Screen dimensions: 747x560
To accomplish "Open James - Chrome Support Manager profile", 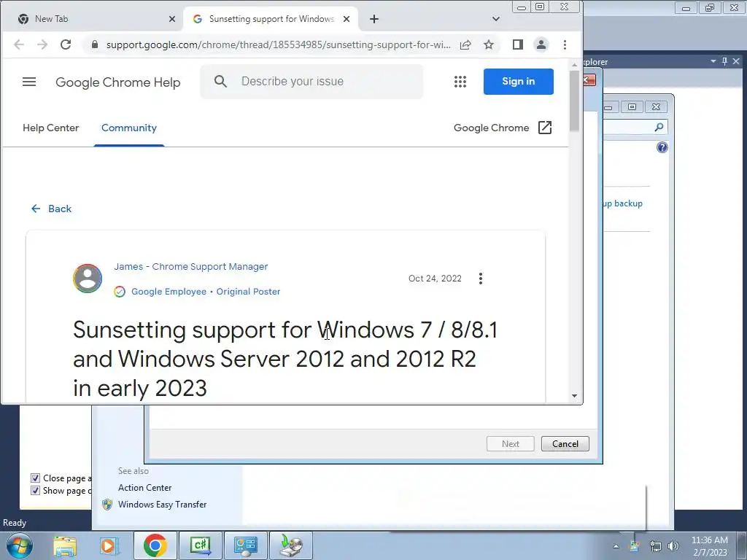I will (191, 267).
